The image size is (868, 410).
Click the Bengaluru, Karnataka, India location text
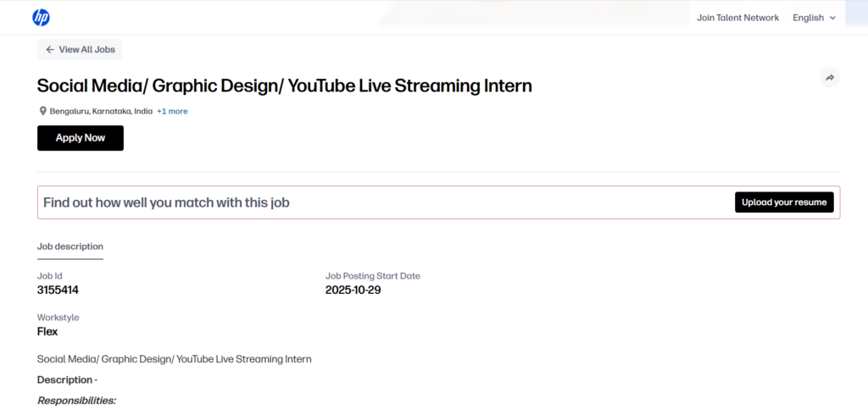coord(101,111)
